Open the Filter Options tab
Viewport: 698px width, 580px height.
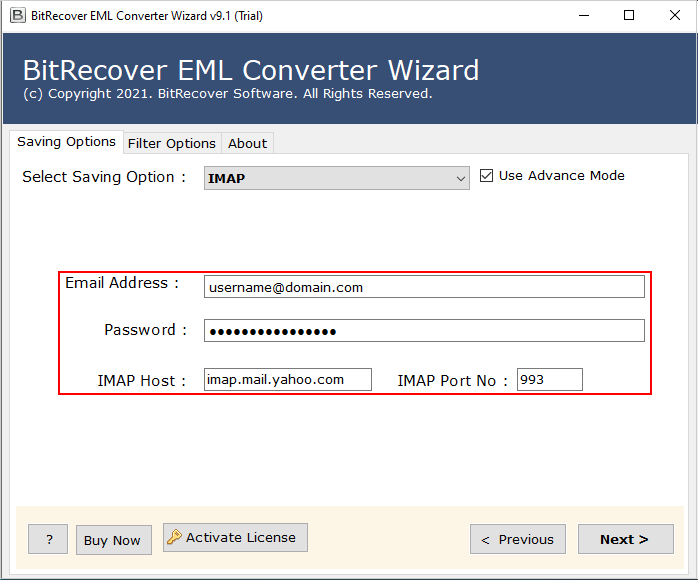[x=171, y=143]
